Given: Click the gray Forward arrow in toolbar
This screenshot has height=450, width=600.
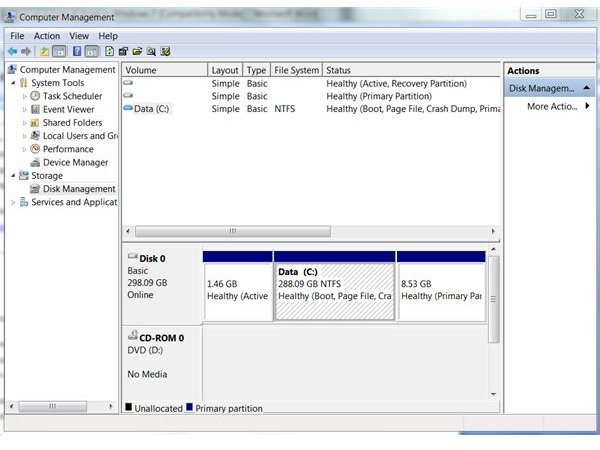Looking at the screenshot, I should point(26,51).
